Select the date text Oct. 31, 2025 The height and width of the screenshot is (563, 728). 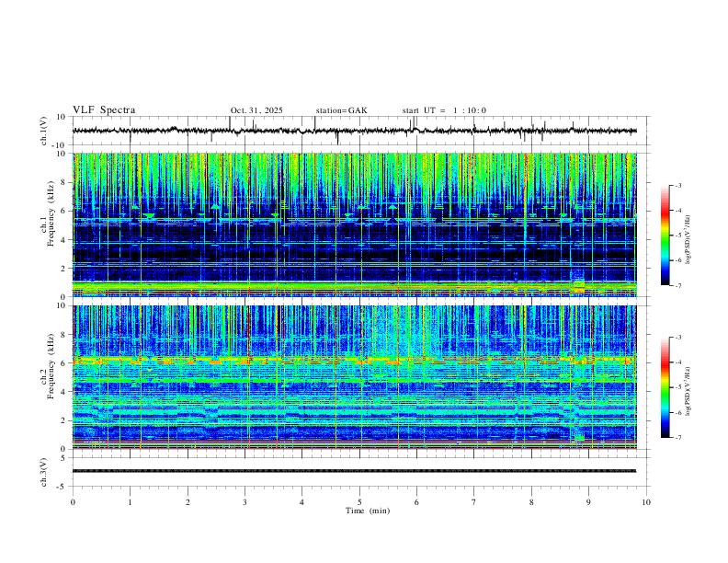[x=256, y=110]
